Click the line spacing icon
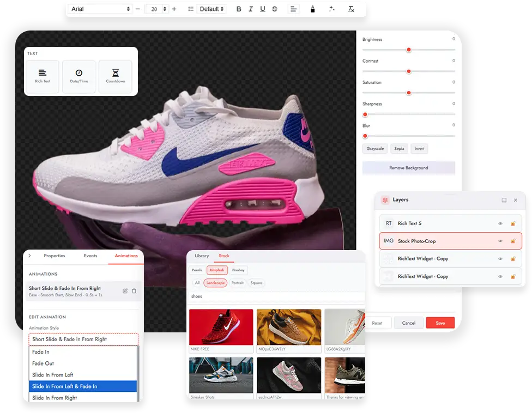Image resolution: width=532 pixels, height=413 pixels. pyautogui.click(x=191, y=9)
